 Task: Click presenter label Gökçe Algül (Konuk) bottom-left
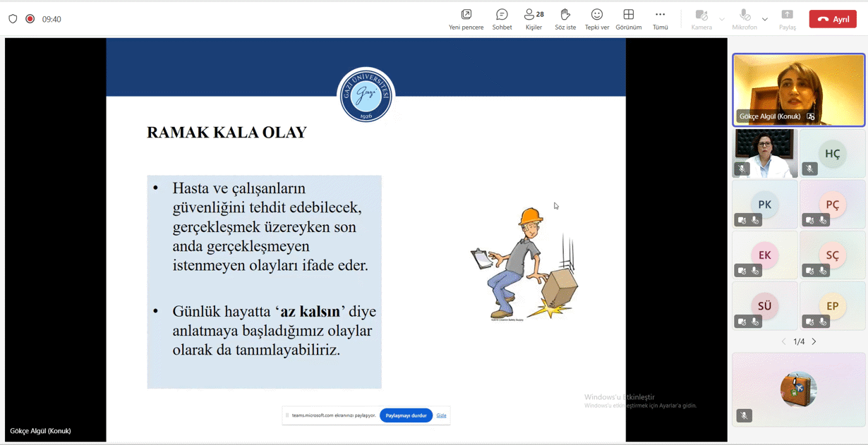click(40, 431)
